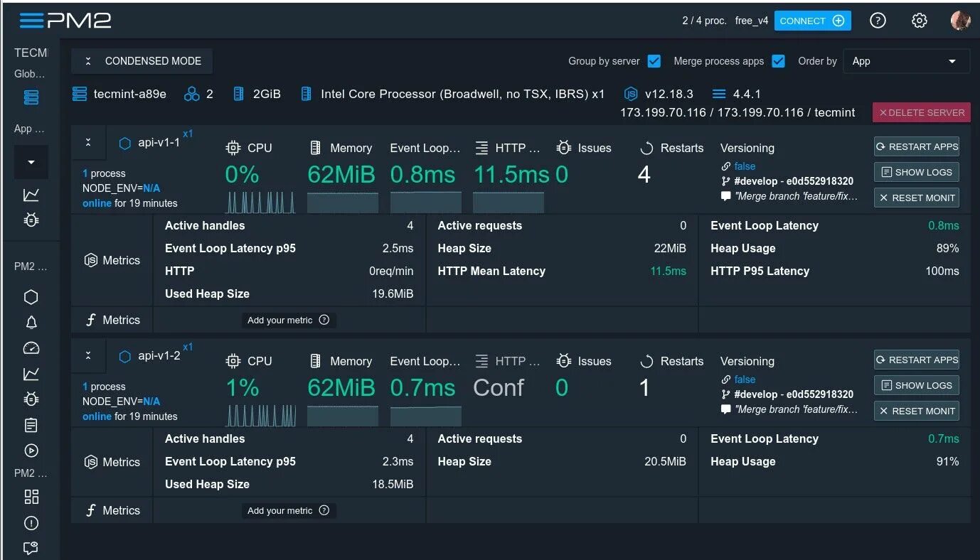Open the speedometer dashboard icon in sidebar
Image resolution: width=980 pixels, height=560 pixels.
[31, 348]
